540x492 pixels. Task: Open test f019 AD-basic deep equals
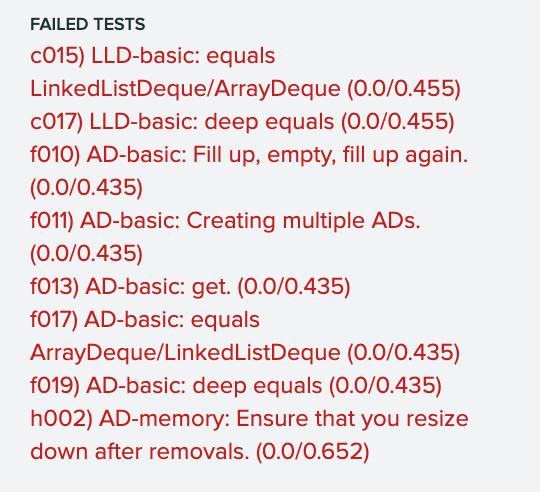(x=236, y=386)
